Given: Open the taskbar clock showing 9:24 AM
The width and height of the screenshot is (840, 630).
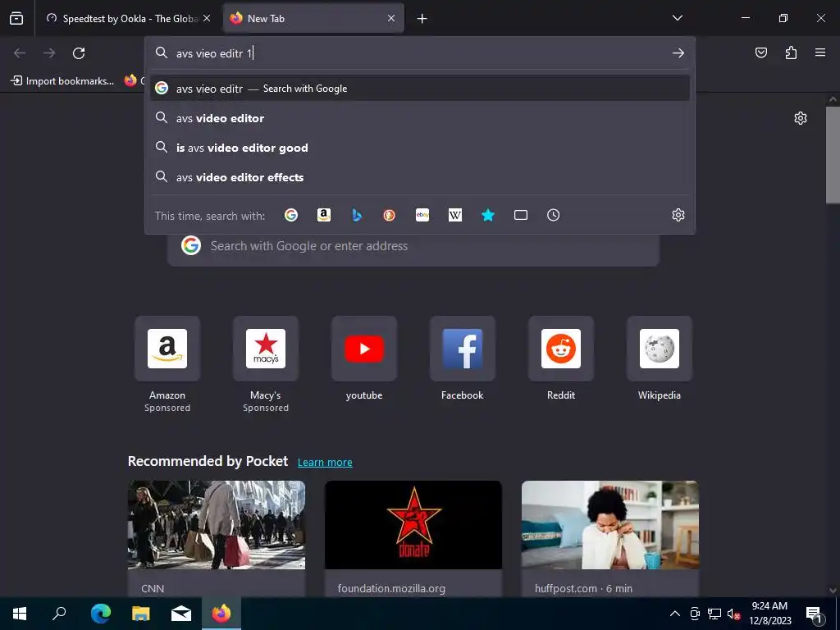Looking at the screenshot, I should click(x=769, y=614).
